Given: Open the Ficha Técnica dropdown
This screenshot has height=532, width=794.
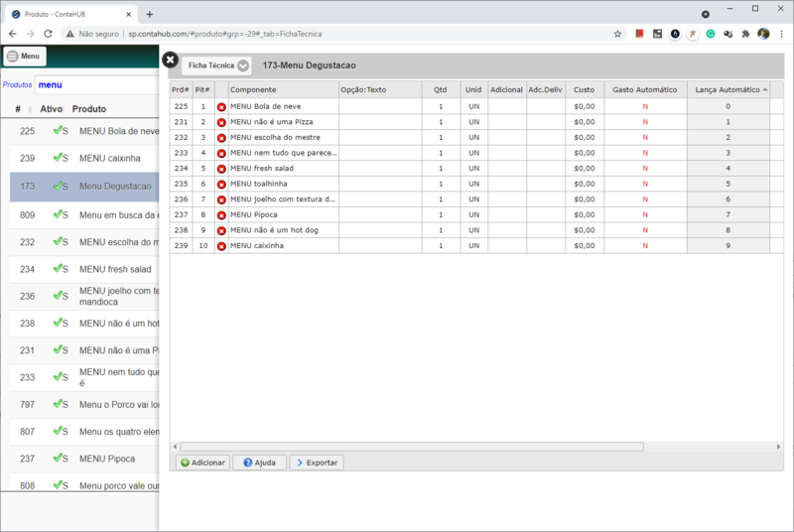Looking at the screenshot, I should (x=216, y=66).
